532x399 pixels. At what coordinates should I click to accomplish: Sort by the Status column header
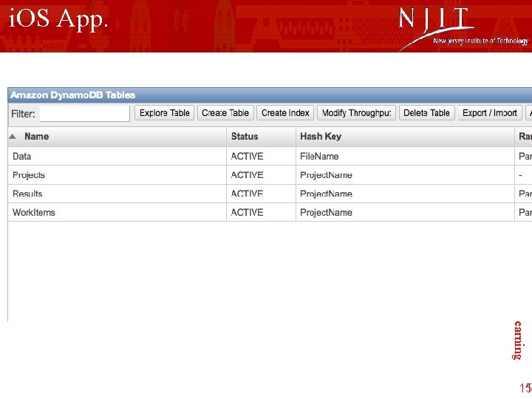245,137
